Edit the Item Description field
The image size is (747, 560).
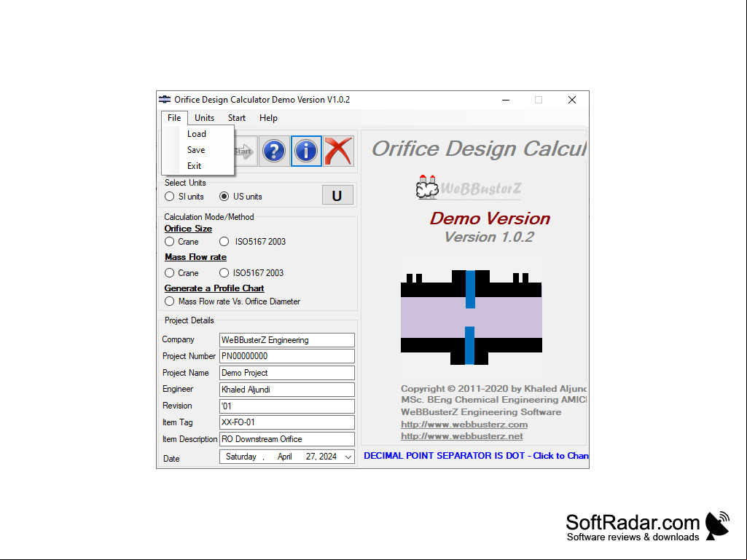[x=287, y=439]
